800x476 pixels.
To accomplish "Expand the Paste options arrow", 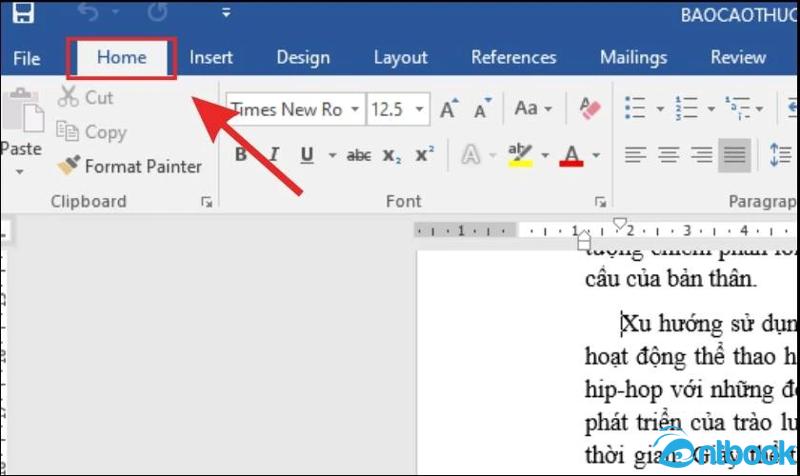I will 19,172.
